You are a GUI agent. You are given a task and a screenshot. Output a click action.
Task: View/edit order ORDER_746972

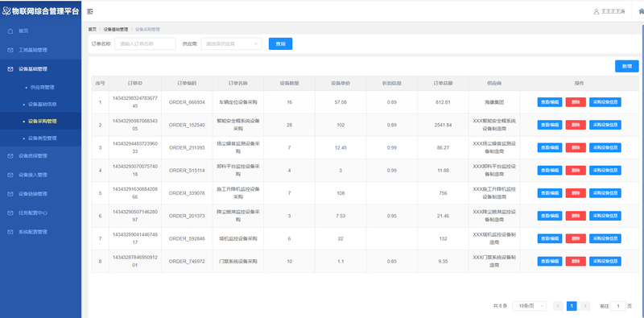(x=550, y=262)
